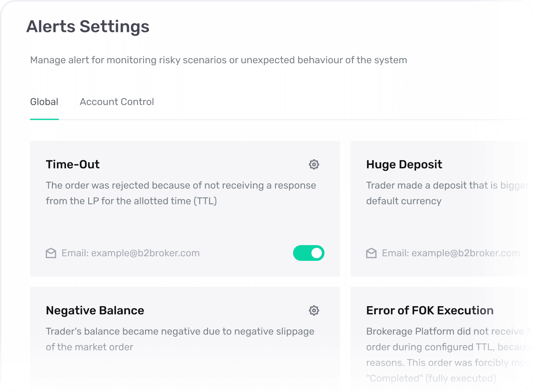Image resolution: width=533 pixels, height=392 pixels.
Task: Select the Negative Balance card title
Action: [95, 310]
